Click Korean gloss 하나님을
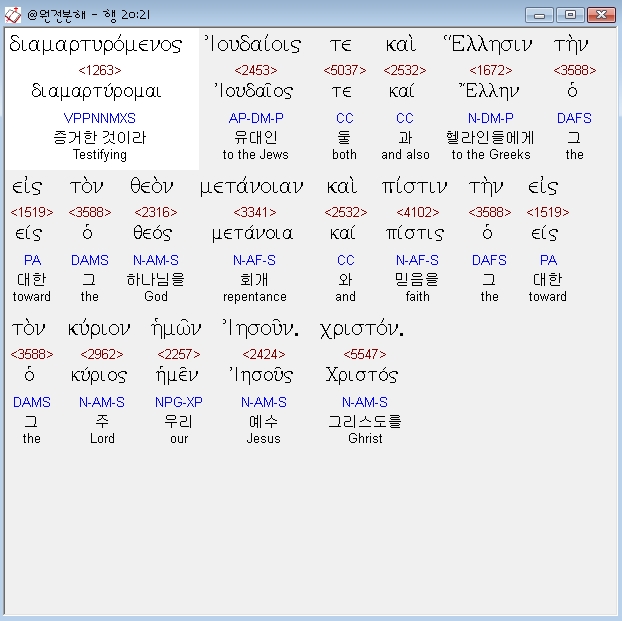Screen dimensions: 622x621 click(x=156, y=279)
